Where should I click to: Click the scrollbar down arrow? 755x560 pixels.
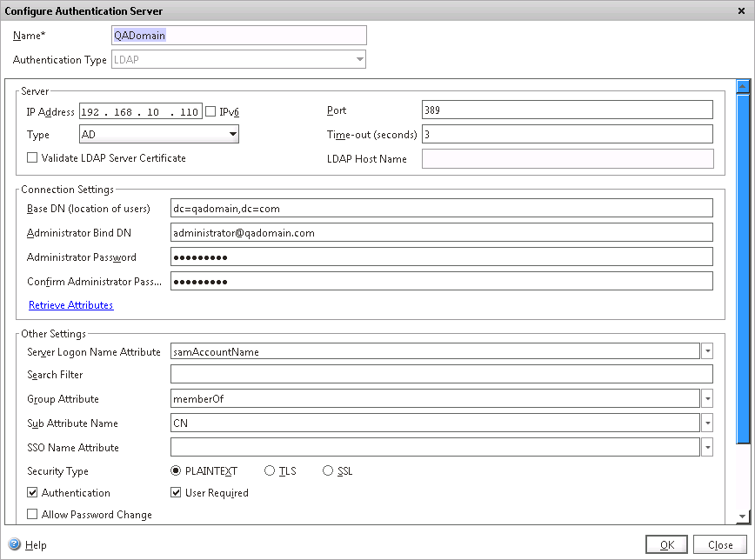pos(742,517)
